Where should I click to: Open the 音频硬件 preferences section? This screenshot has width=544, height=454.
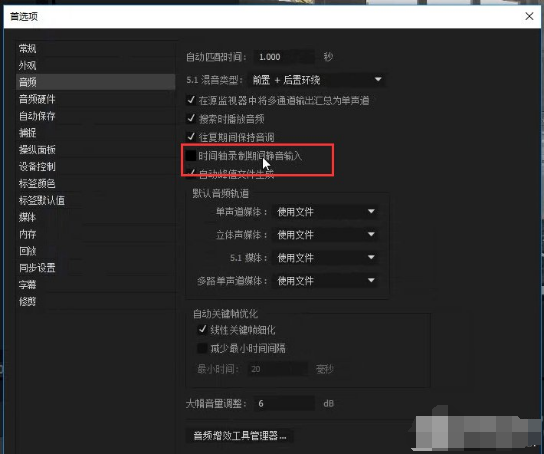click(37, 99)
